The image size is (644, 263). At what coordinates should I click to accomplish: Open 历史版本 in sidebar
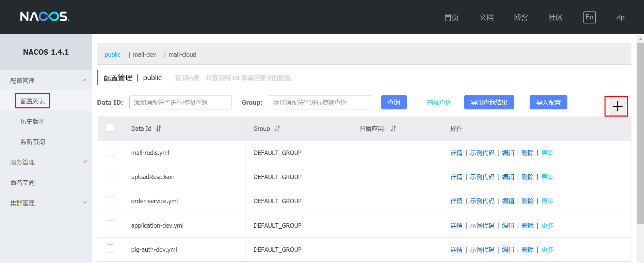click(32, 121)
